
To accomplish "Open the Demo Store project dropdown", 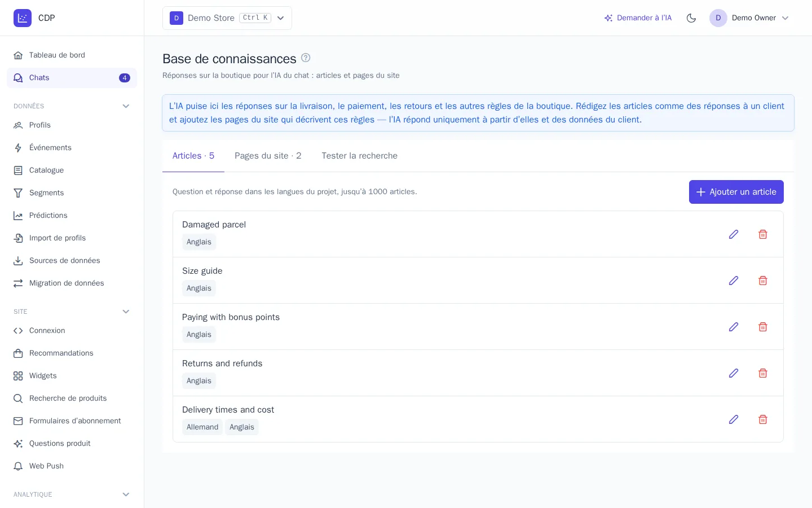I will (227, 18).
